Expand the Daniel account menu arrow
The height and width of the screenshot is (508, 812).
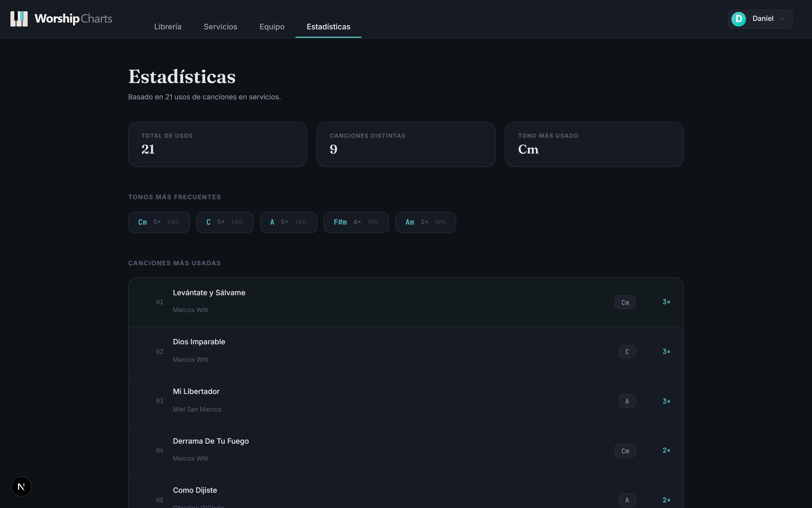(x=782, y=19)
